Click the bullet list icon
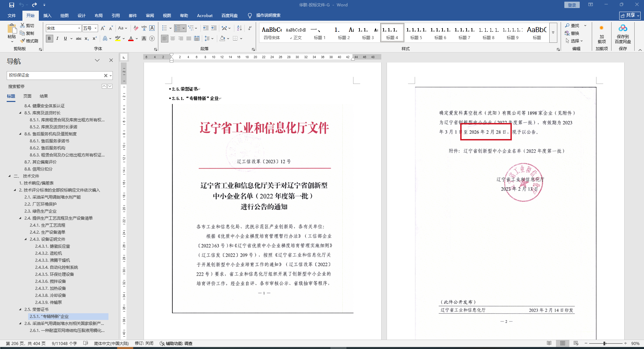 point(164,28)
